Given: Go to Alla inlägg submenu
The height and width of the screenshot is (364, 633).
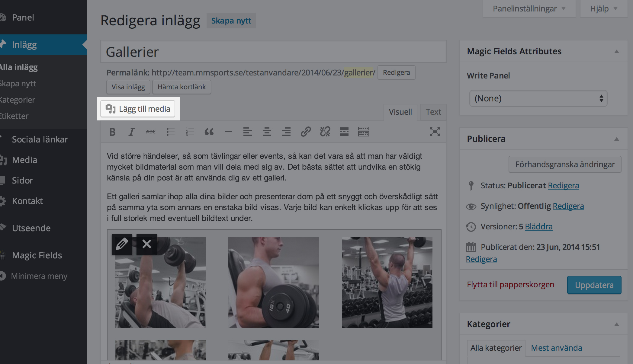Looking at the screenshot, I should coord(19,67).
